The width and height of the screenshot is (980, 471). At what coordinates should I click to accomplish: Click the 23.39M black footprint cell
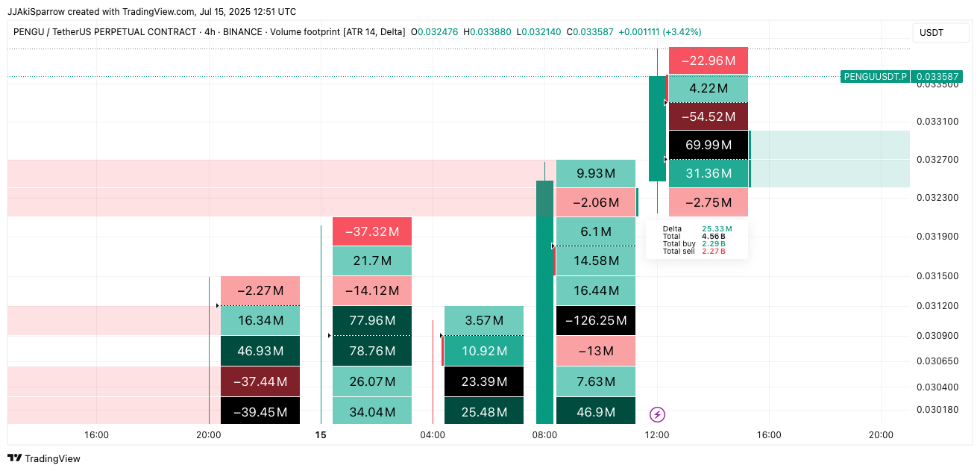pyautogui.click(x=484, y=381)
